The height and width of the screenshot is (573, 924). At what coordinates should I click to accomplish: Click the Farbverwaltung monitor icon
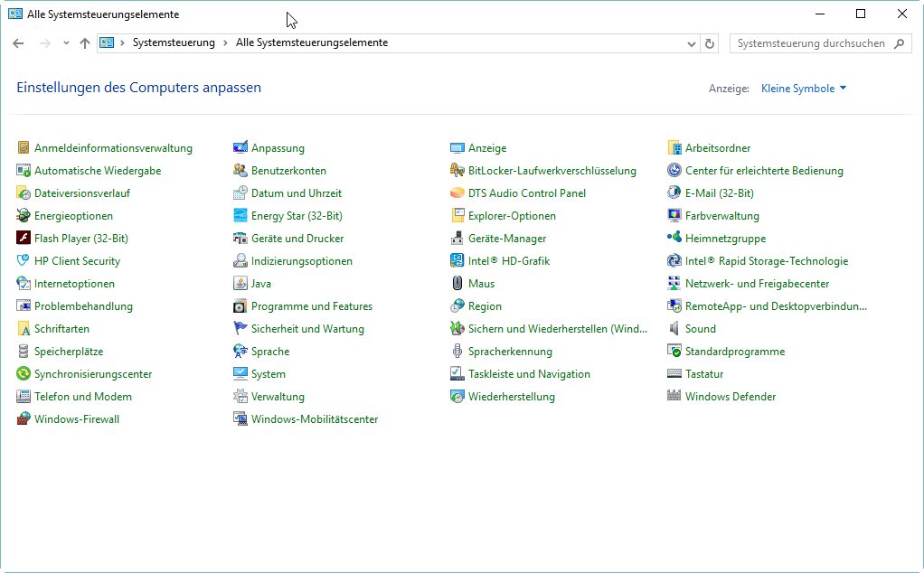tap(674, 215)
